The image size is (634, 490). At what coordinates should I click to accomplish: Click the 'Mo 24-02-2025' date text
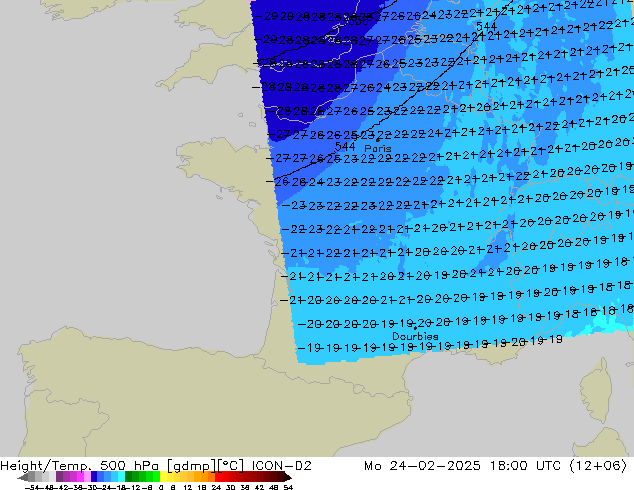(x=422, y=466)
